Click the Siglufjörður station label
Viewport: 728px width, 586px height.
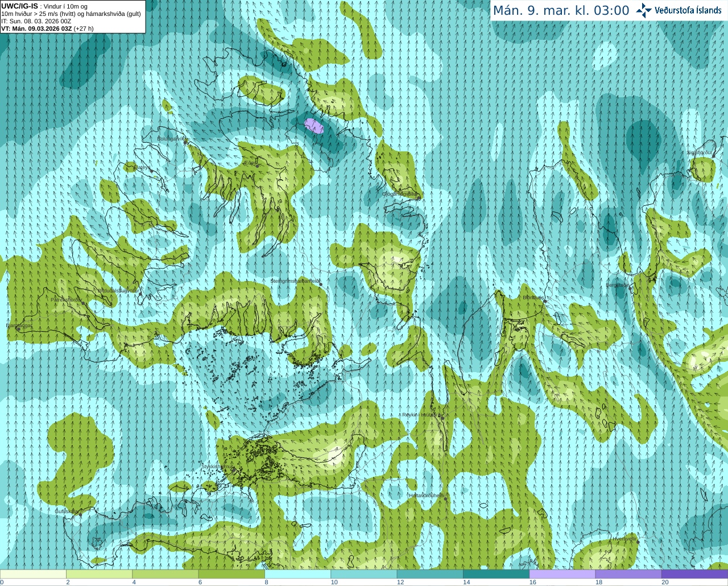pyautogui.click(x=699, y=152)
